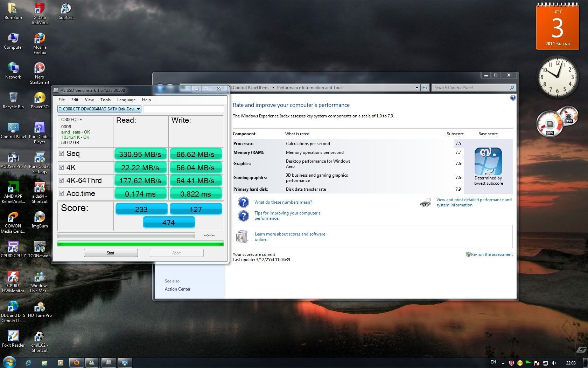The image size is (588, 368).
Task: Select the Network desktop icon
Action: coord(13,71)
